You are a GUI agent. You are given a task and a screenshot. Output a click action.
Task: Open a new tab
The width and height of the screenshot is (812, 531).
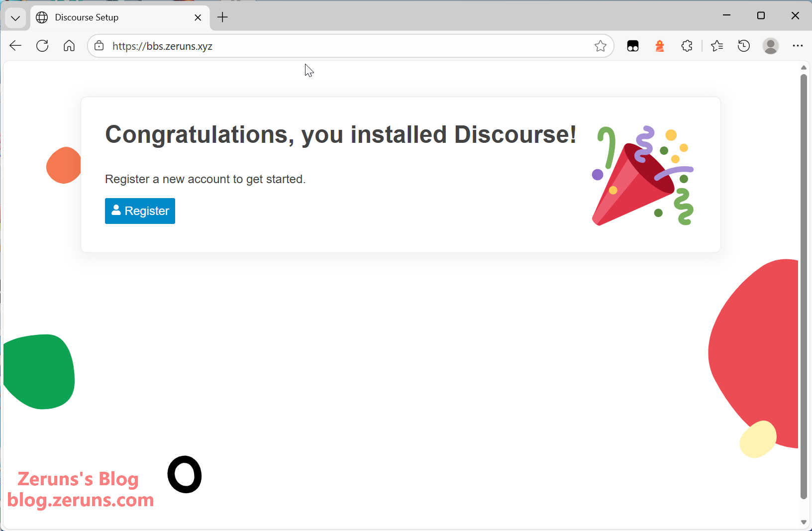222,17
